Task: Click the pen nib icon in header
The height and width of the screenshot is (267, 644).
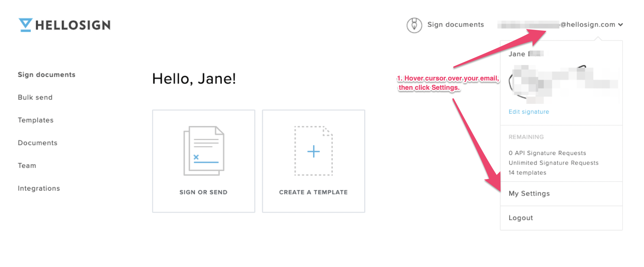Action: pyautogui.click(x=414, y=25)
